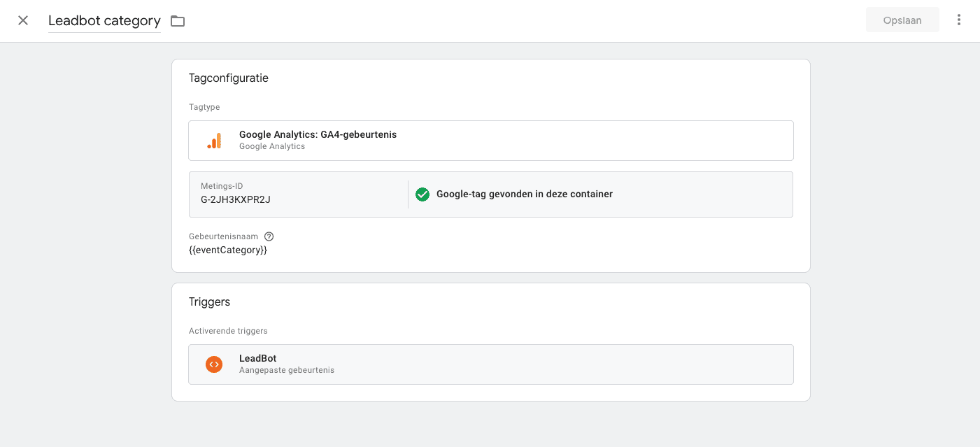The width and height of the screenshot is (980, 447).
Task: Open the LeadBot trigger
Action: [491, 364]
